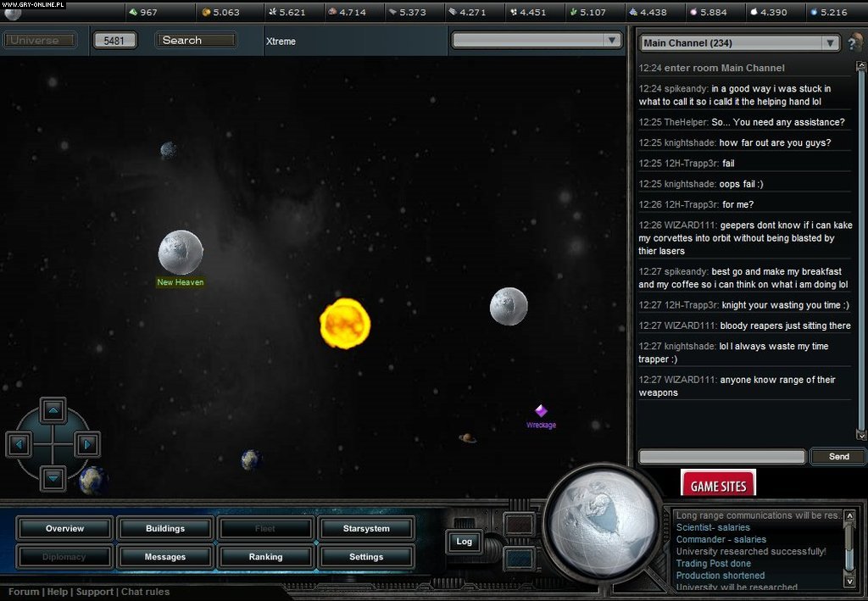868x601 pixels.
Task: Click the right arrow on navigation pad
Action: 86,444
